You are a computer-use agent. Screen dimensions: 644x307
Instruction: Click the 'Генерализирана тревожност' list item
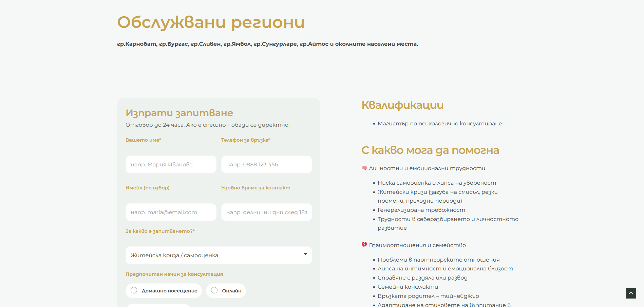pos(421,210)
